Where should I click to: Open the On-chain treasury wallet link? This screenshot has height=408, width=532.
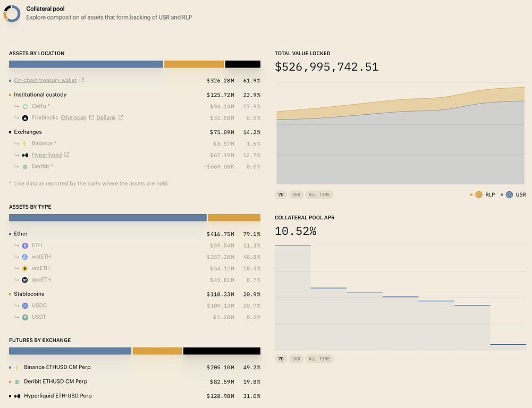(45, 80)
